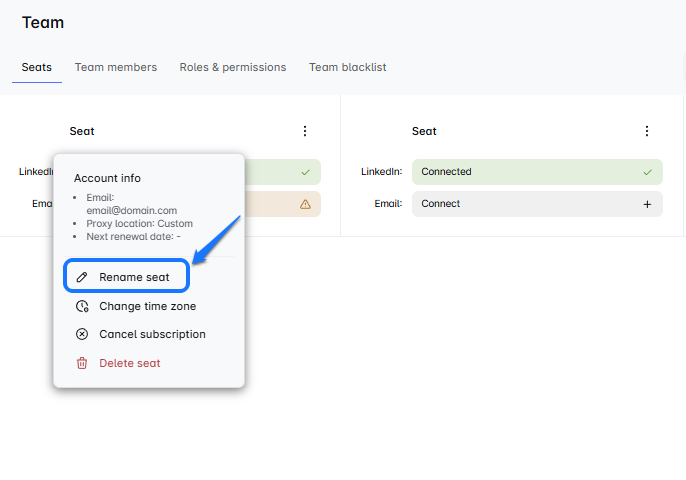Image resolution: width=686 pixels, height=480 pixels.
Task: Click the clock icon for Change time zone
Action: (82, 306)
